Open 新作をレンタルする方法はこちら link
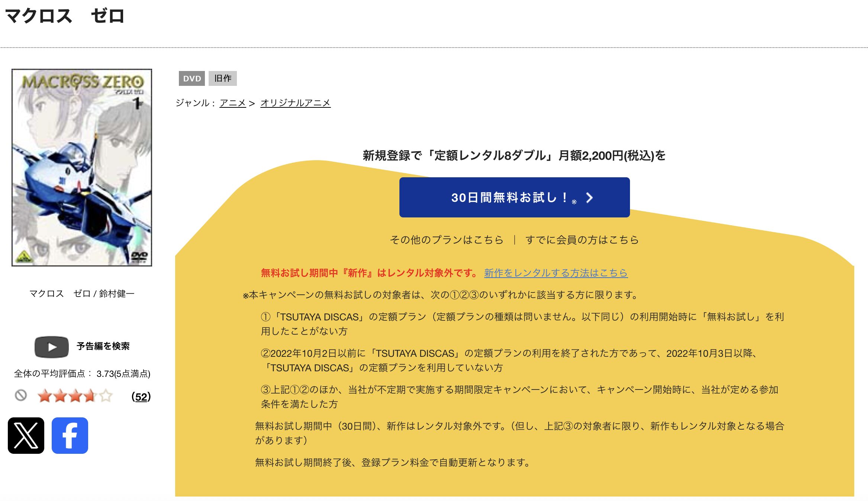The width and height of the screenshot is (868, 501). [x=556, y=273]
